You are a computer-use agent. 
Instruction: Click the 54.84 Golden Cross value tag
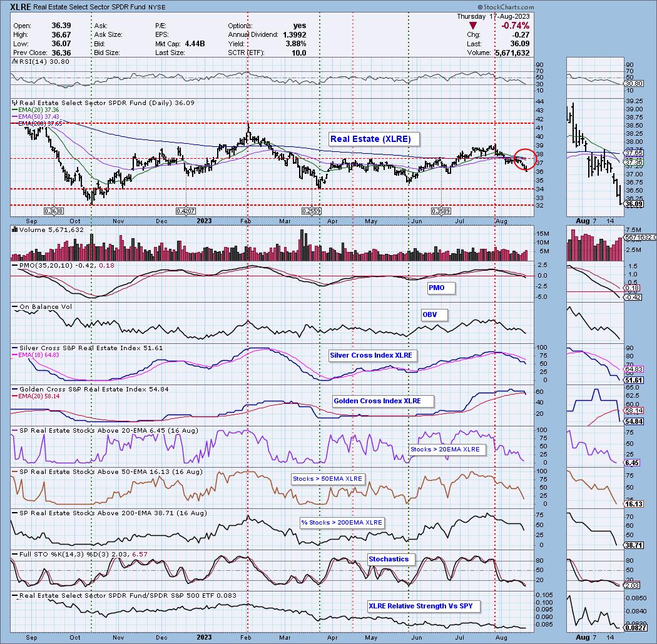[x=633, y=421]
